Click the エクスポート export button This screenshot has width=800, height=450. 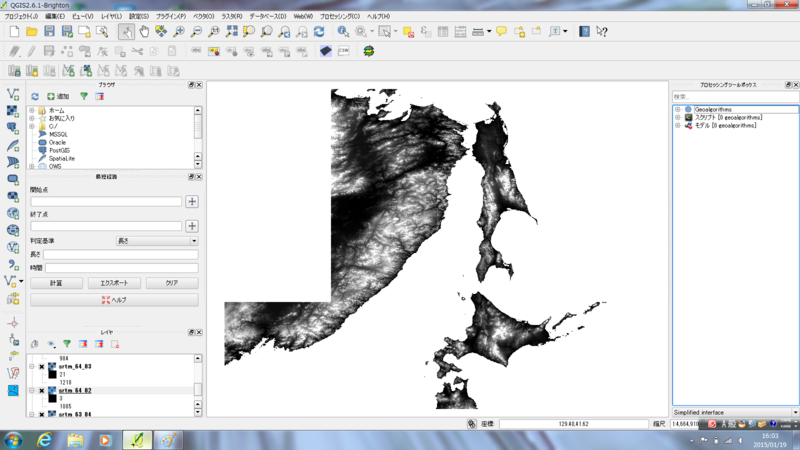114,283
